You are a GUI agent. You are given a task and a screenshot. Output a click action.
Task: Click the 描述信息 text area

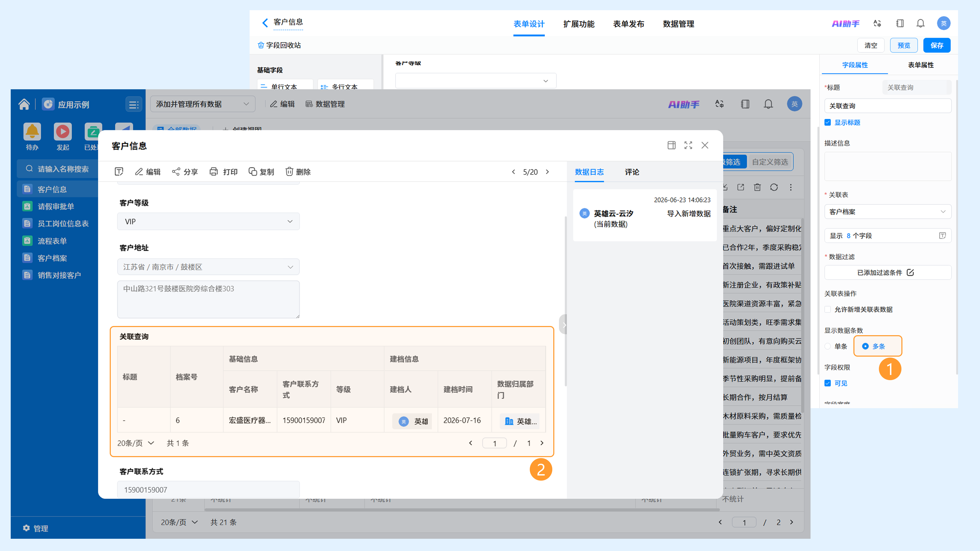click(888, 166)
